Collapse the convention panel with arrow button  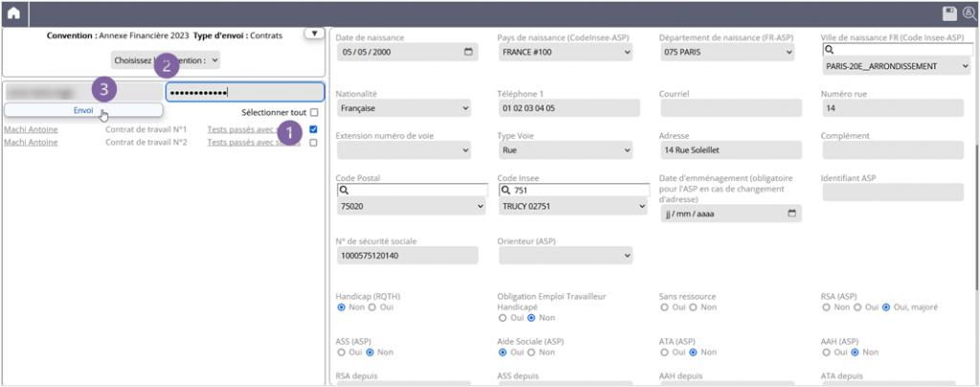(311, 34)
